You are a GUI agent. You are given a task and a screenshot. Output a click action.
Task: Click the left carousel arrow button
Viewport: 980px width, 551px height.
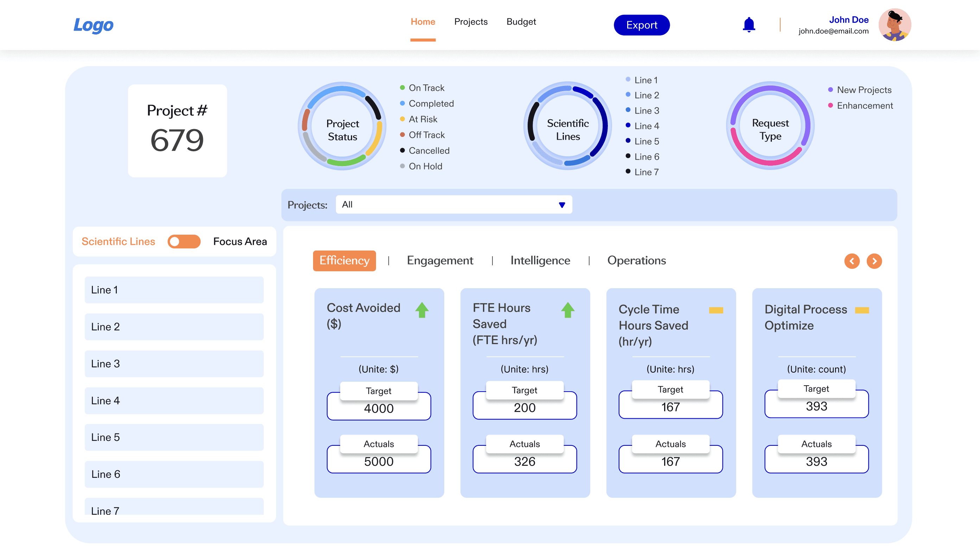852,261
